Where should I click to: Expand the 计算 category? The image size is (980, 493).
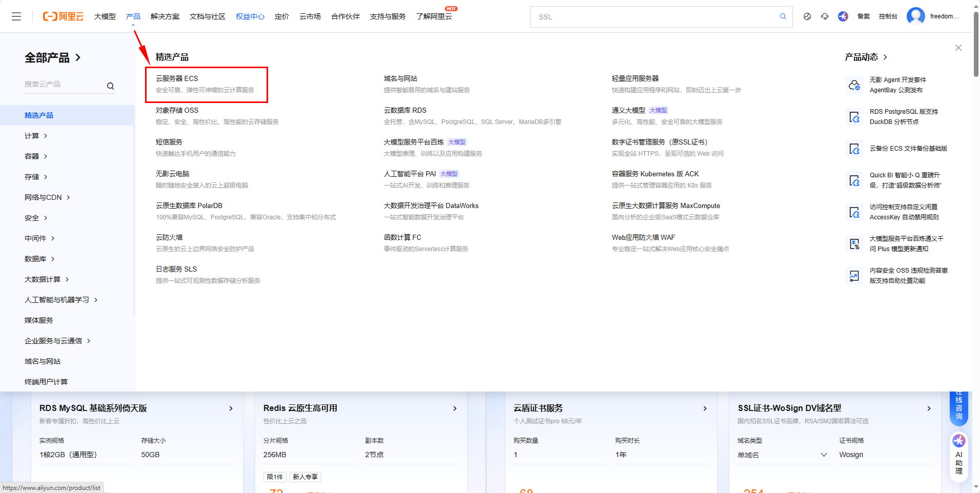(x=36, y=136)
